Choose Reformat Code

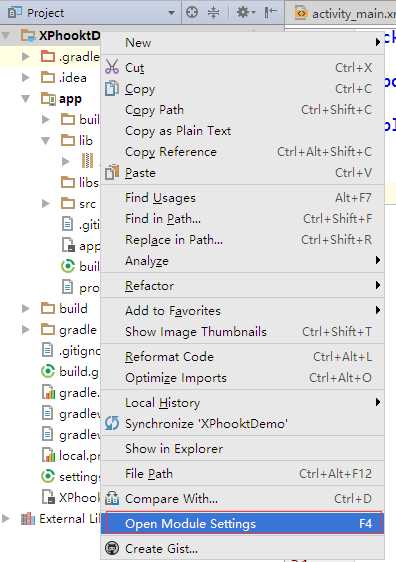[x=243, y=357]
